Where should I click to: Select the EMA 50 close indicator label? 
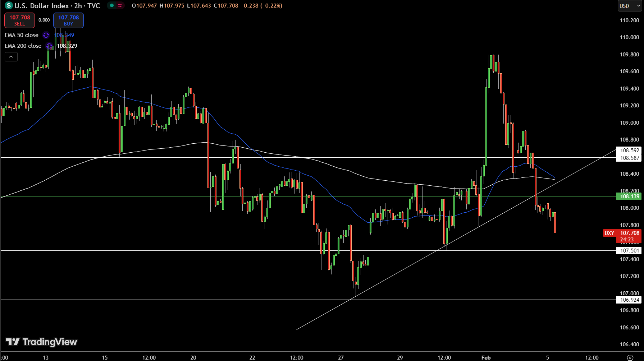click(x=22, y=35)
